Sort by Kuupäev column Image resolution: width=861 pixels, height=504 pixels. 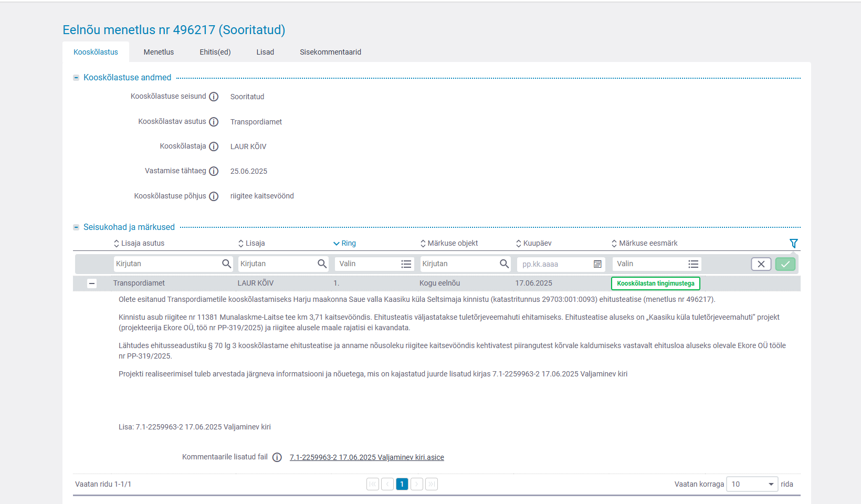[534, 243]
